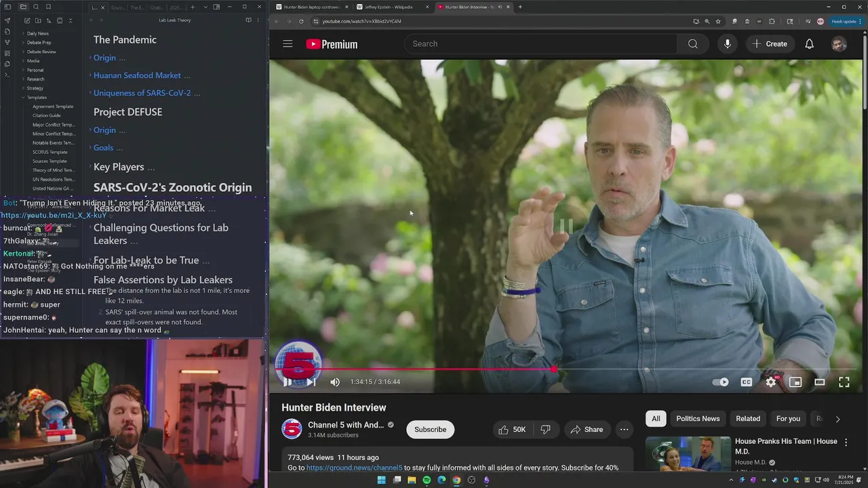868x488 pixels.
Task: Open video settings gear
Action: coord(771,382)
